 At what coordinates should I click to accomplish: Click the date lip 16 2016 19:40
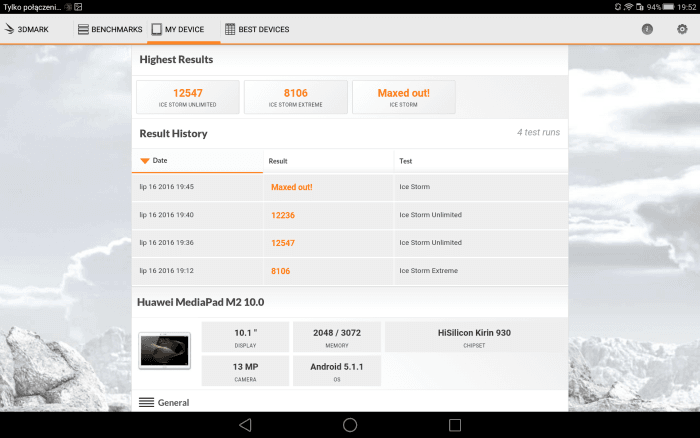(167, 215)
